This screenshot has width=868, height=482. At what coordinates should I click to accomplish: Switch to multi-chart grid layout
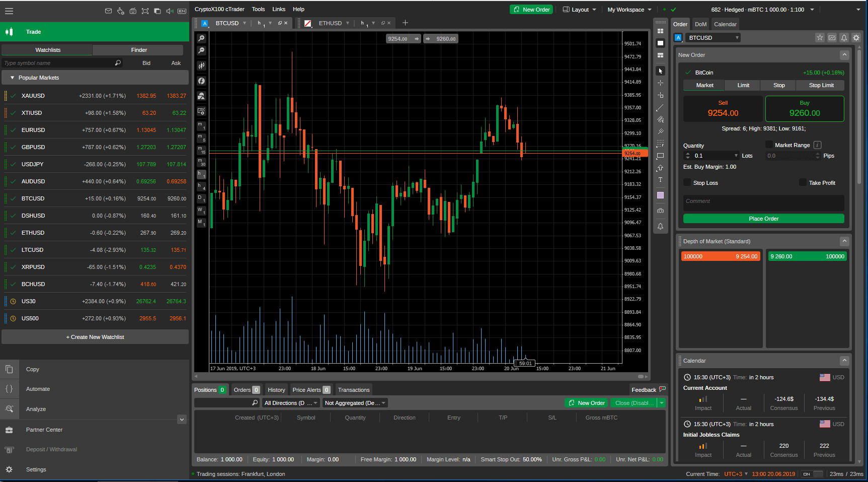tap(660, 31)
